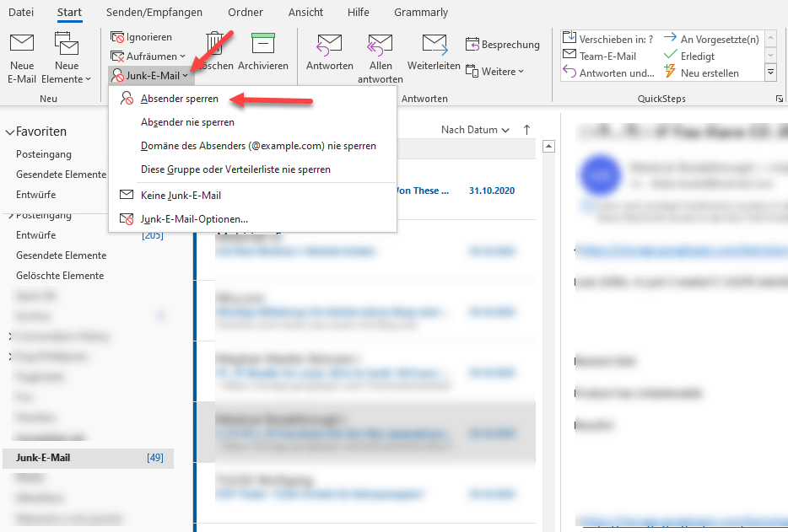Viewport: 788px width, 532px height.
Task: Choose Absender nie sperren
Action: [x=253, y=122]
